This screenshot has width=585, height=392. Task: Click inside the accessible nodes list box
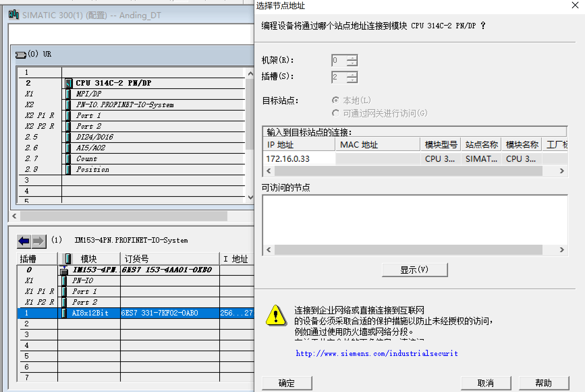[x=415, y=220]
